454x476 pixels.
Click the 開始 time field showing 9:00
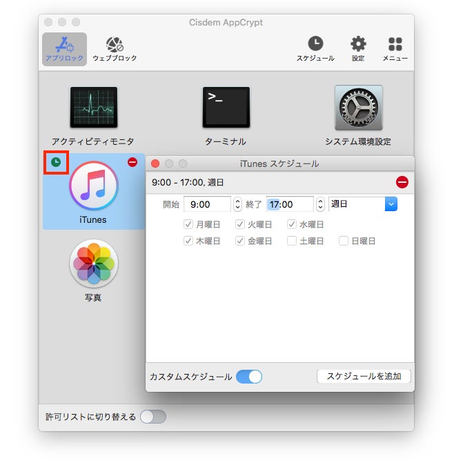pyautogui.click(x=207, y=204)
